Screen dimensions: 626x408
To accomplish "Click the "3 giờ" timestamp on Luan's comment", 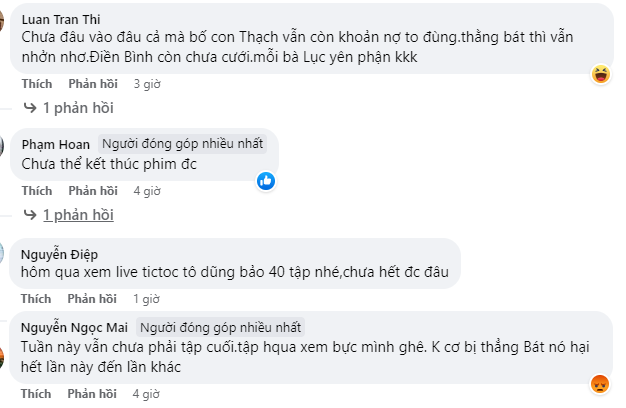I will tap(146, 83).
